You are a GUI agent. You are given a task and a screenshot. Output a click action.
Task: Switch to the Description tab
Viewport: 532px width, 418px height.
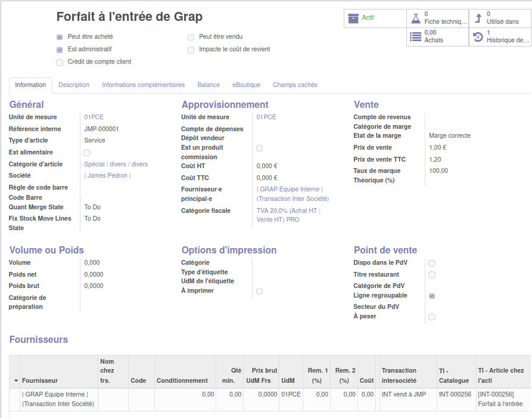tap(74, 85)
